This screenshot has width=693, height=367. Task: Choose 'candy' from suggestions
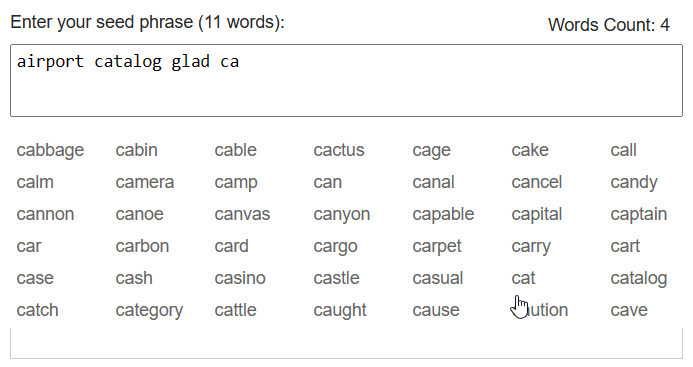click(x=634, y=182)
